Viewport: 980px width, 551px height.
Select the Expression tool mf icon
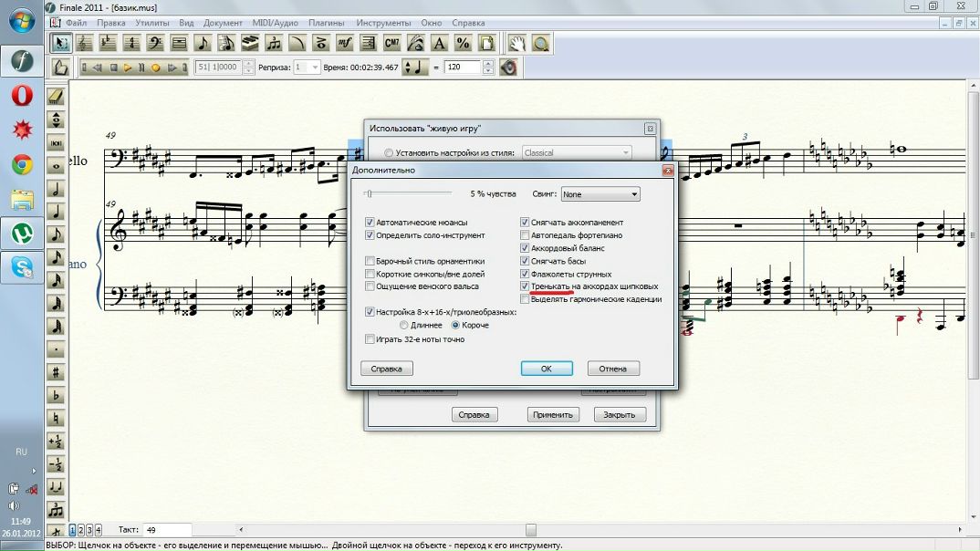pos(345,43)
